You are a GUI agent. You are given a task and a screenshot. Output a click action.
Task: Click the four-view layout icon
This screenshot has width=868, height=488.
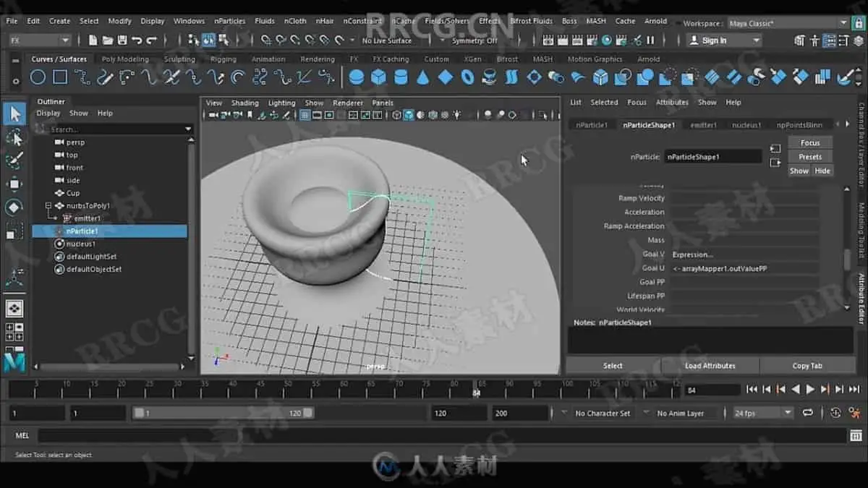pyautogui.click(x=14, y=332)
